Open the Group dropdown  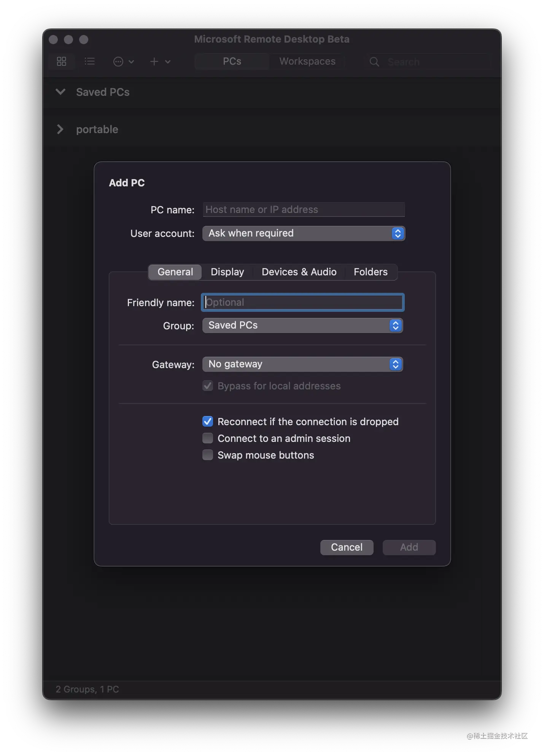302,326
